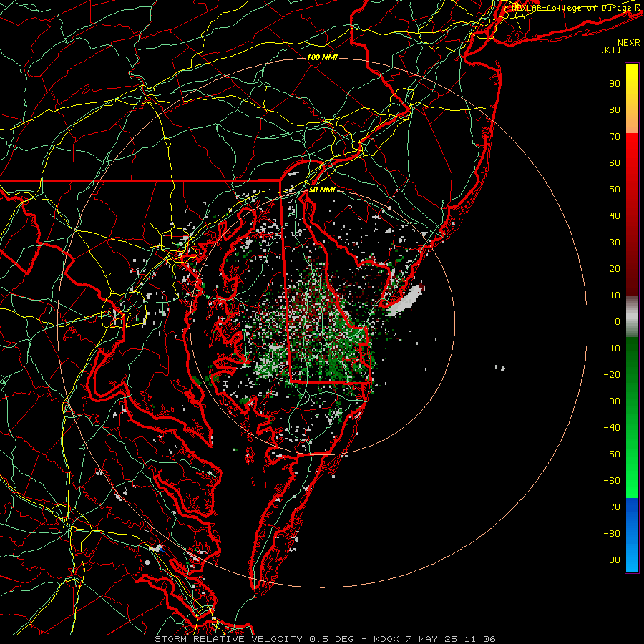
Task: Click the positive 30 value on velocity scale
Action: (615, 243)
